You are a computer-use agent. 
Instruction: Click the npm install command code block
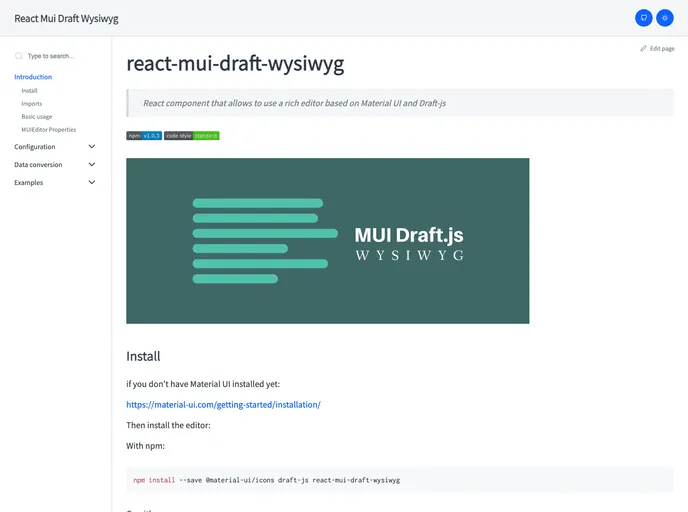[x=400, y=480]
